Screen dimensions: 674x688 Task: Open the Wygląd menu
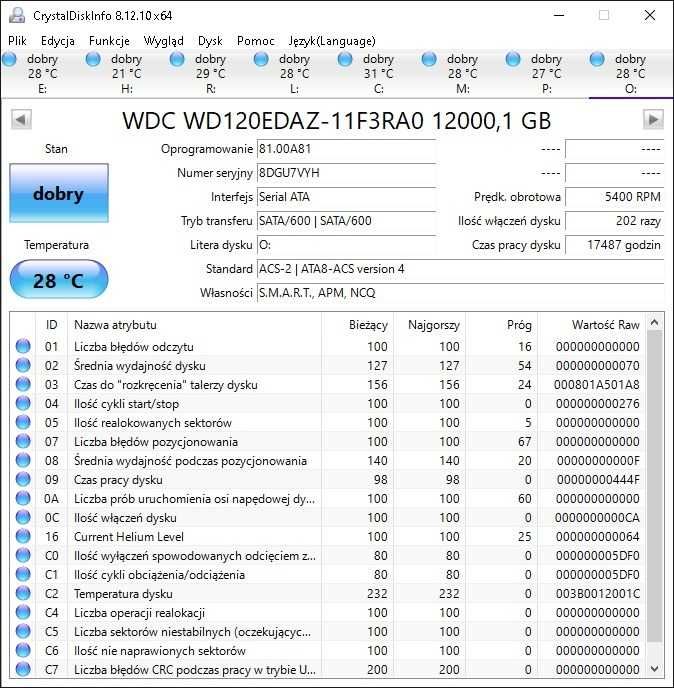click(164, 41)
